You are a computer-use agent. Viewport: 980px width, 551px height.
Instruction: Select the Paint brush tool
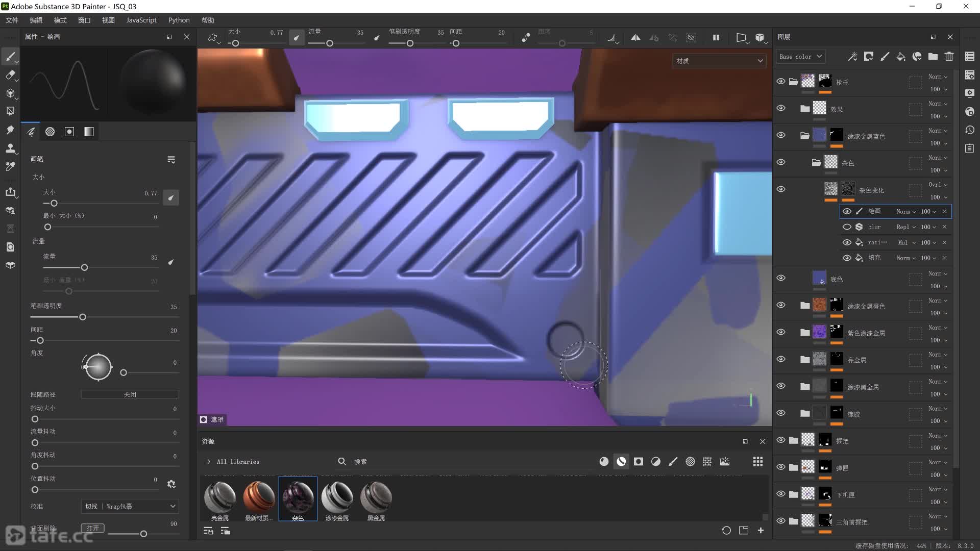[10, 56]
